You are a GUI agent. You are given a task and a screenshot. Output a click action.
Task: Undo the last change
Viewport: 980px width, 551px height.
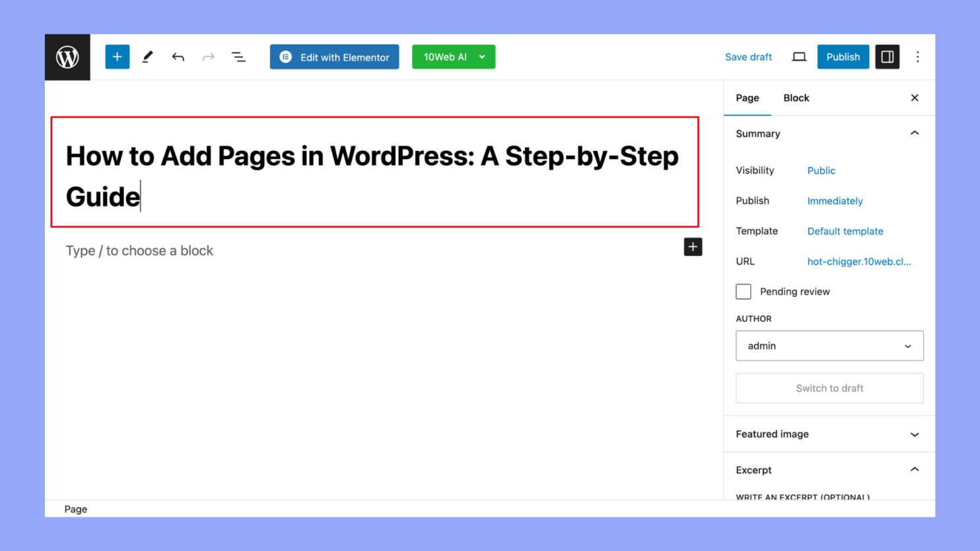pyautogui.click(x=178, y=57)
